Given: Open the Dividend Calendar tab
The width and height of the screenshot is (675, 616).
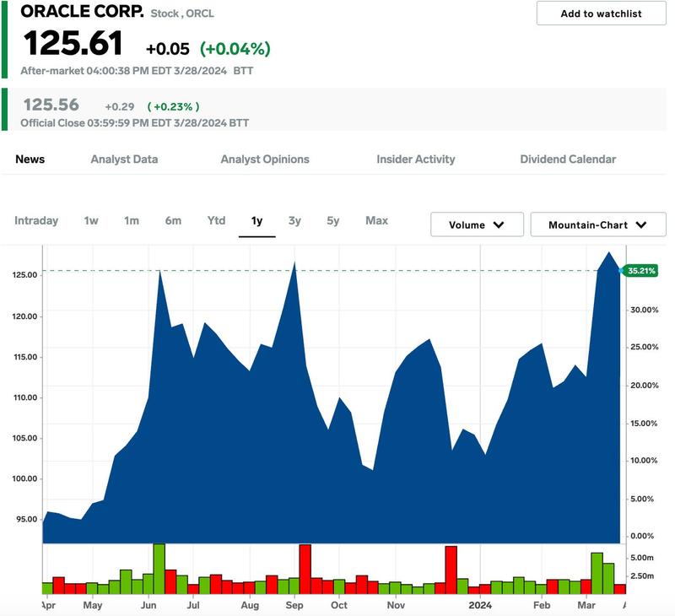Looking at the screenshot, I should pyautogui.click(x=568, y=159).
